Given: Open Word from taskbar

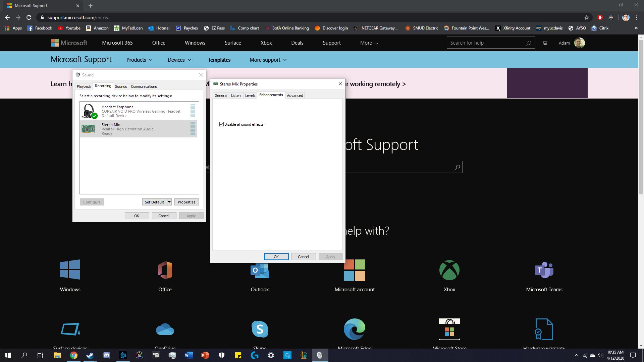Looking at the screenshot, I should pos(189,355).
